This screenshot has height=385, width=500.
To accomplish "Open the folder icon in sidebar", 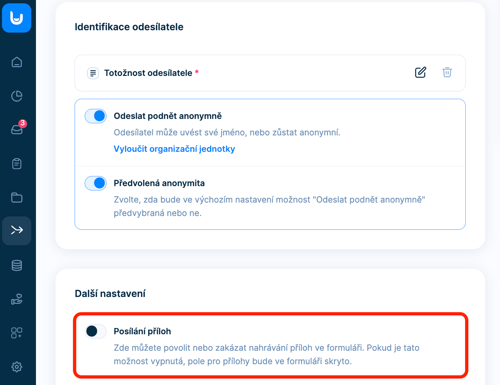I will [x=17, y=197].
